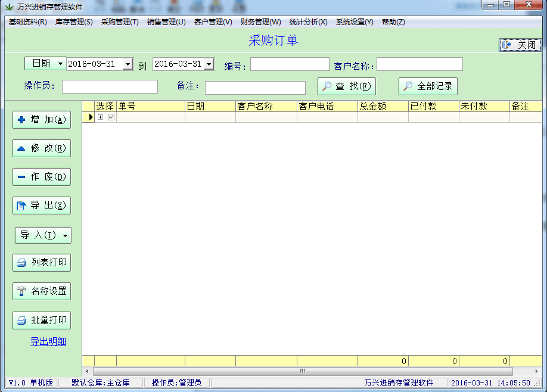
Task: Open the start date dropdown arrow
Action: (x=128, y=64)
